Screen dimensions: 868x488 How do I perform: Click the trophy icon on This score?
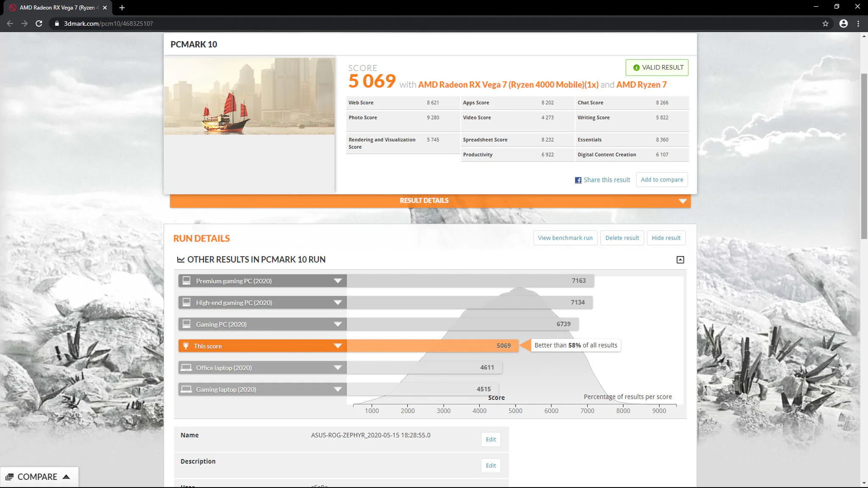[186, 346]
